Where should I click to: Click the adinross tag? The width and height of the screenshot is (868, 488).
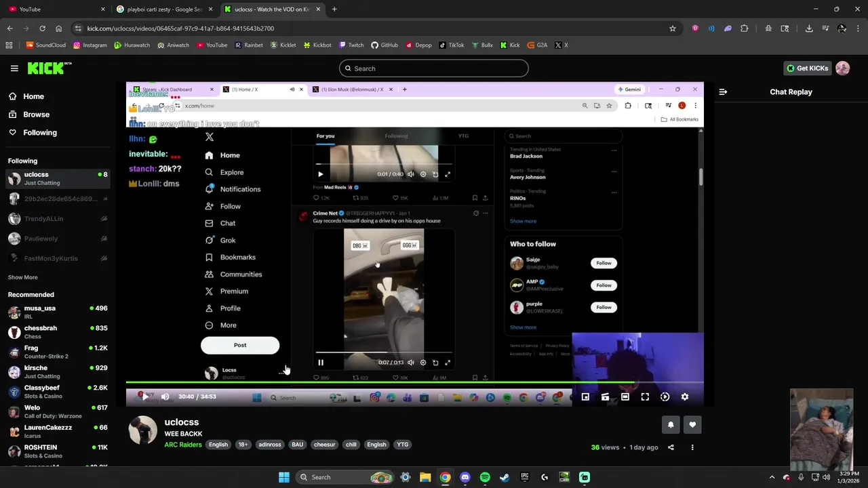point(269,445)
